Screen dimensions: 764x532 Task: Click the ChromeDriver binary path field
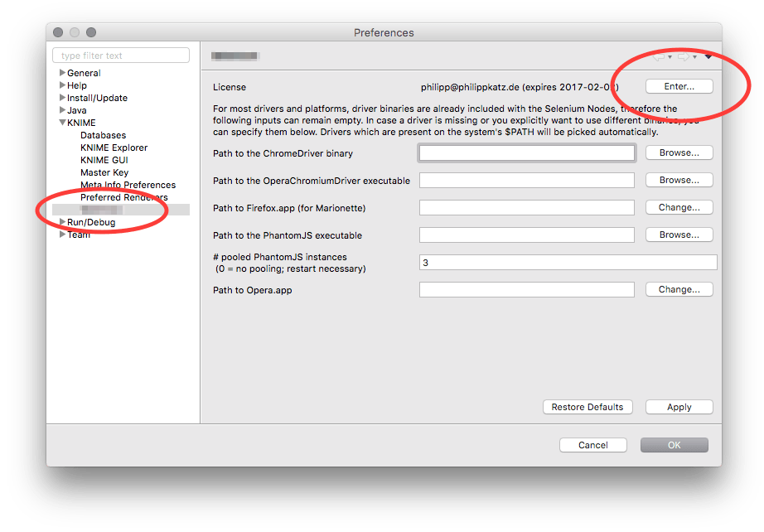[527, 153]
